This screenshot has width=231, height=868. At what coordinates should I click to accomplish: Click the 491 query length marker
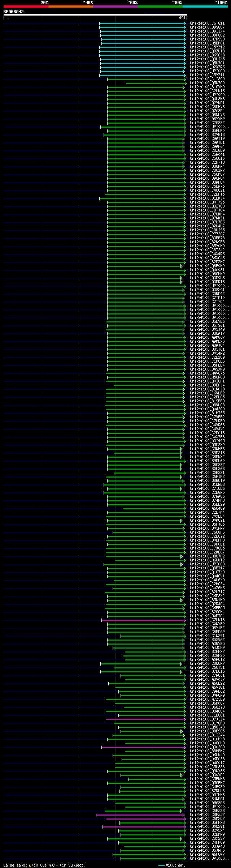[182, 18]
